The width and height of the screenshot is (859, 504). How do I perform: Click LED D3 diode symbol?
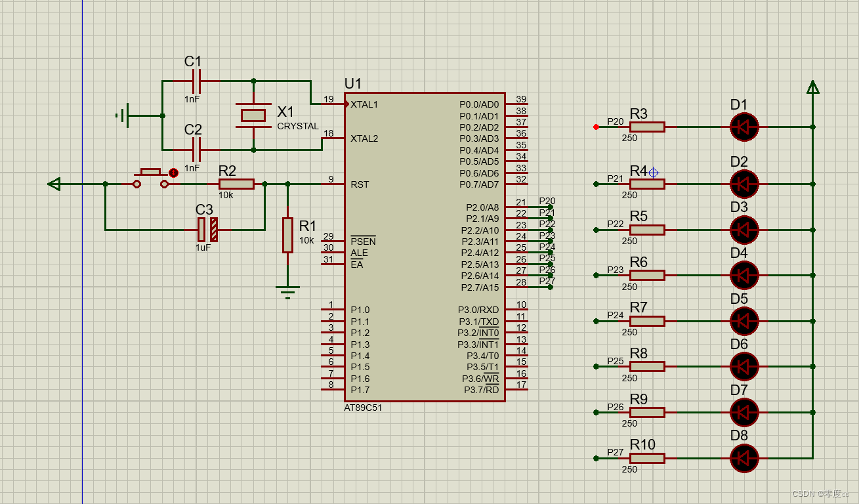[744, 230]
